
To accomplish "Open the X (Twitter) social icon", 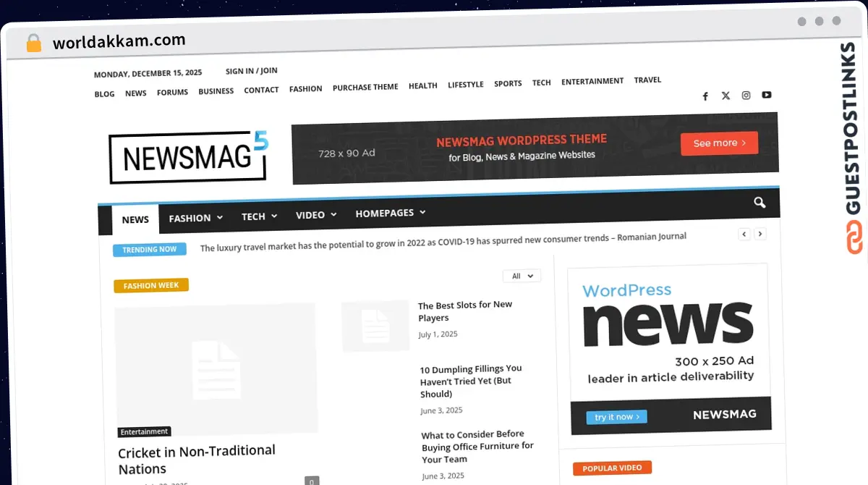I will pyautogui.click(x=726, y=96).
